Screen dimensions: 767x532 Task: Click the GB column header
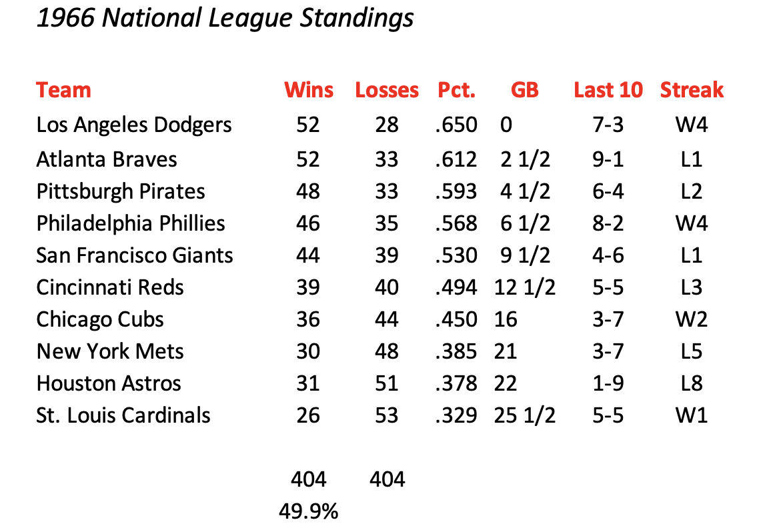[525, 90]
